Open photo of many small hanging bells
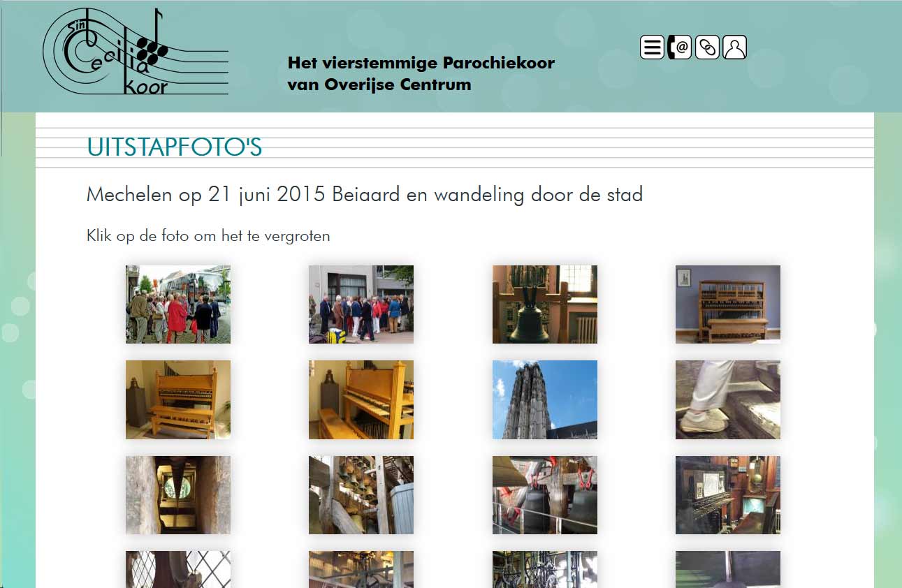902x588 pixels. coord(361,495)
